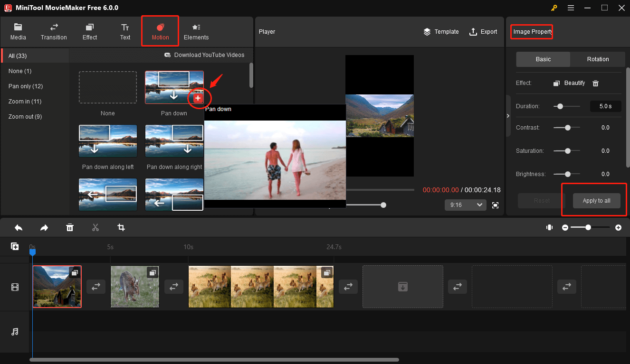Open the Text tab
Image resolution: width=630 pixels, height=364 pixels.
coord(125,32)
